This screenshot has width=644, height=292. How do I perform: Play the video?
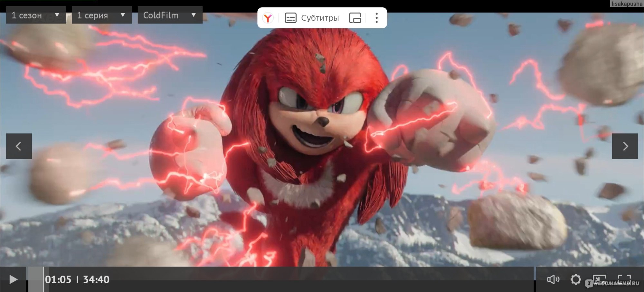[13, 279]
